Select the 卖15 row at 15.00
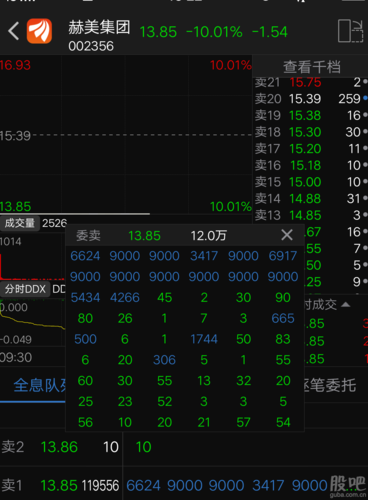 click(x=311, y=182)
